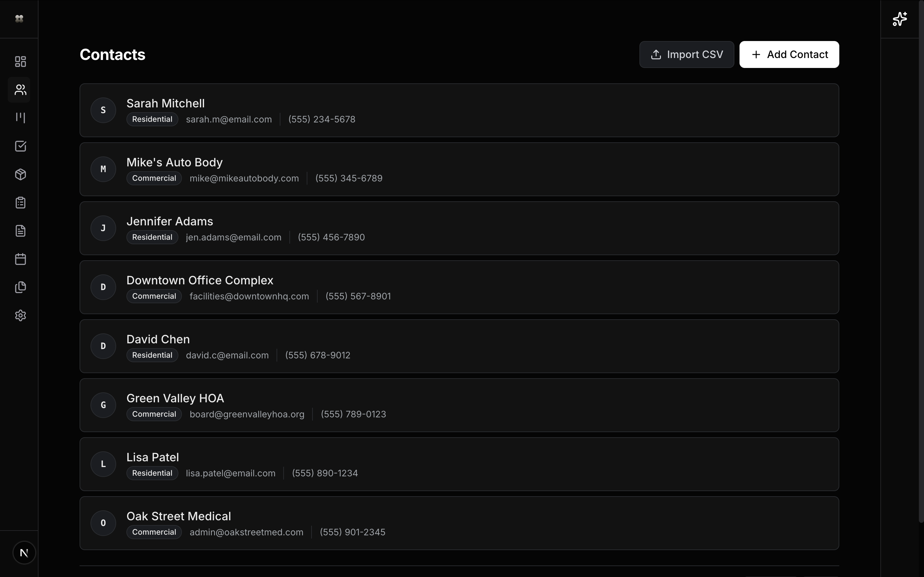Select the Mike's Auto Body contact
The height and width of the screenshot is (577, 924).
(459, 170)
